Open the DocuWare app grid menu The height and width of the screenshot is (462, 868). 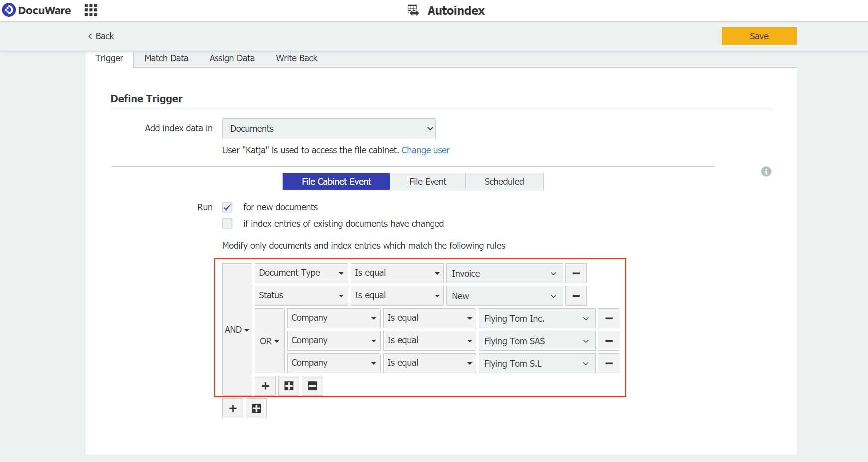(x=91, y=10)
